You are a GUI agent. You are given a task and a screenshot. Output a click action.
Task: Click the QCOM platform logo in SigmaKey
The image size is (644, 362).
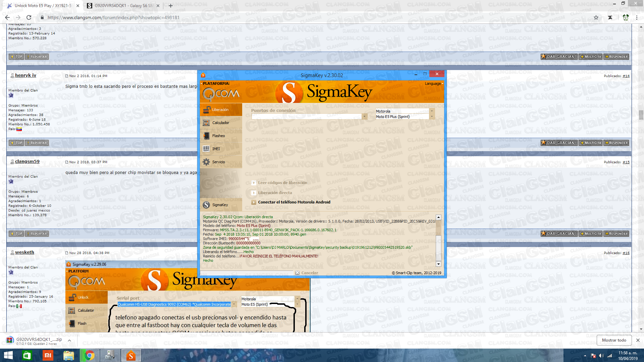click(x=221, y=94)
